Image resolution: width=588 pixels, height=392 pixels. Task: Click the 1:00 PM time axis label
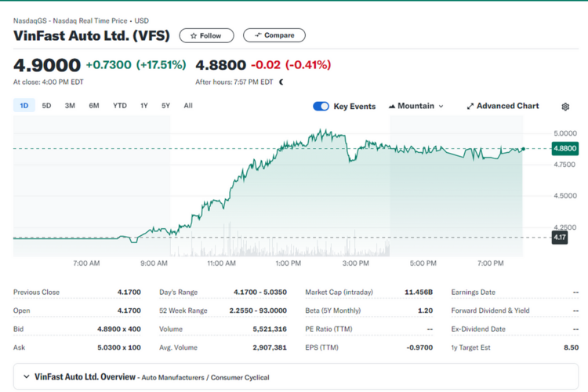288,263
